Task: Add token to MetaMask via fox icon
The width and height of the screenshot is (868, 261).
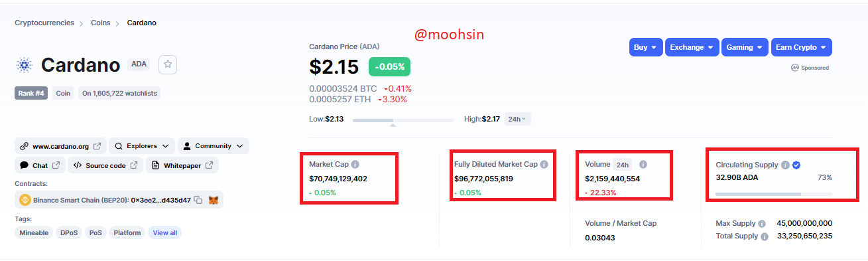Action: click(x=214, y=200)
